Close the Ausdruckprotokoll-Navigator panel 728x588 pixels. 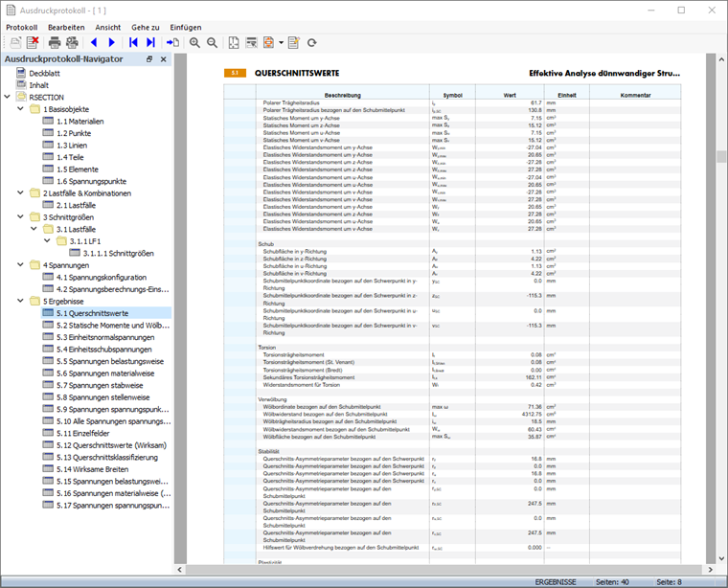[x=164, y=59]
